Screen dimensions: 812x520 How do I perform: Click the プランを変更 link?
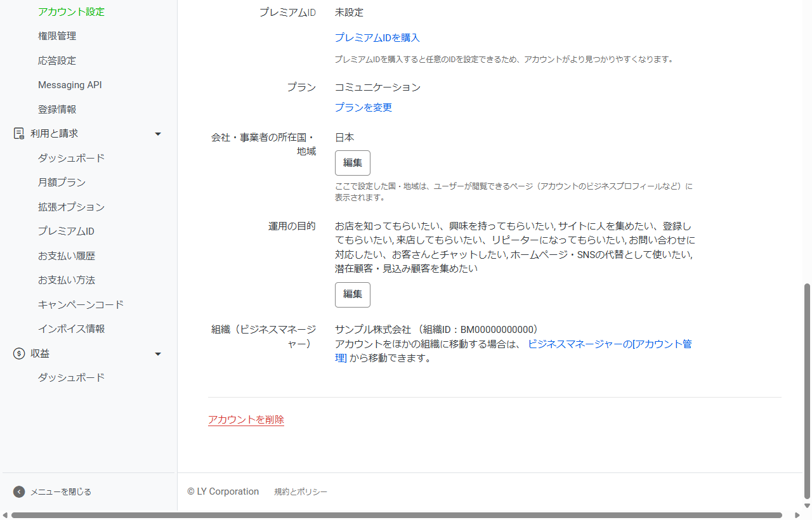click(x=363, y=107)
